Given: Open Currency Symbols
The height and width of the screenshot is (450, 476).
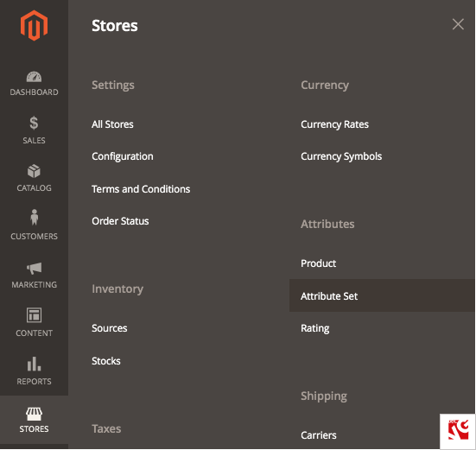Looking at the screenshot, I should pos(341,156).
